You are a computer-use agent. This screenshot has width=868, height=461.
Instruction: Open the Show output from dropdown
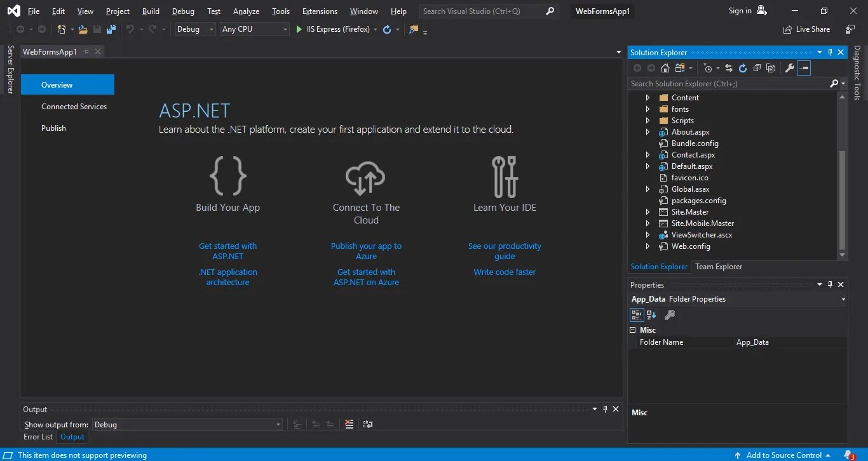[188, 425]
